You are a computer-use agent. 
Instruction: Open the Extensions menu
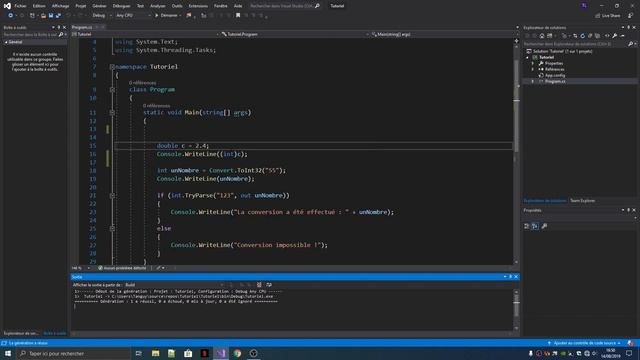(198, 6)
